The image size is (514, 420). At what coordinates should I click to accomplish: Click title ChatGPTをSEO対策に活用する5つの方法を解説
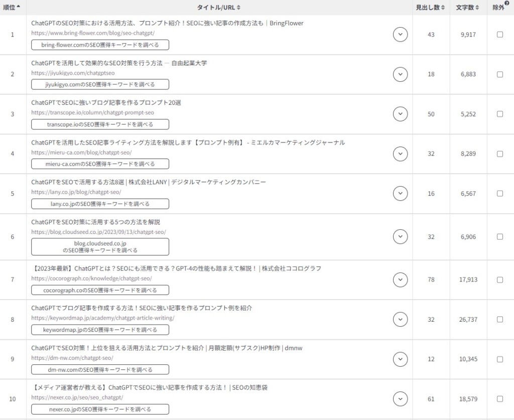click(x=95, y=222)
